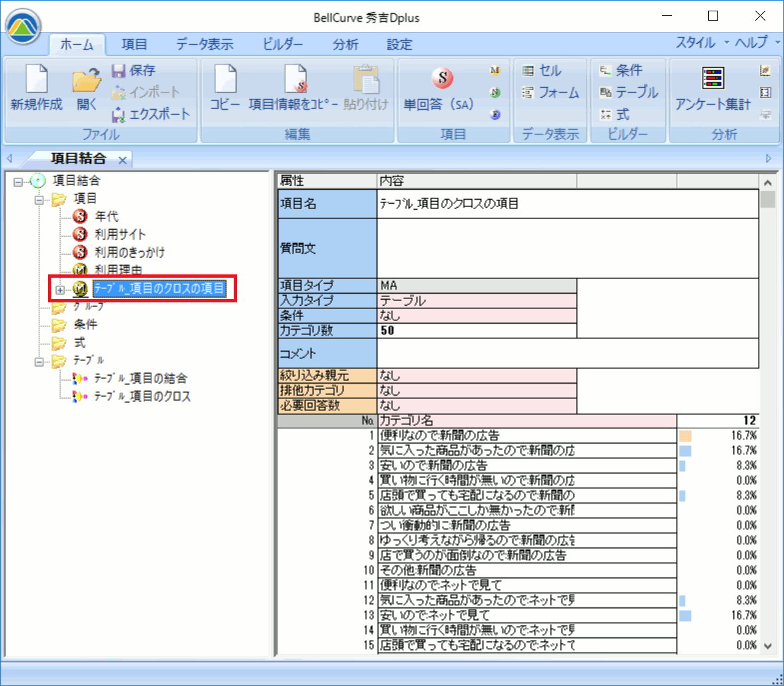Click the BellCurve application logo button
The image size is (784, 686).
point(23,26)
